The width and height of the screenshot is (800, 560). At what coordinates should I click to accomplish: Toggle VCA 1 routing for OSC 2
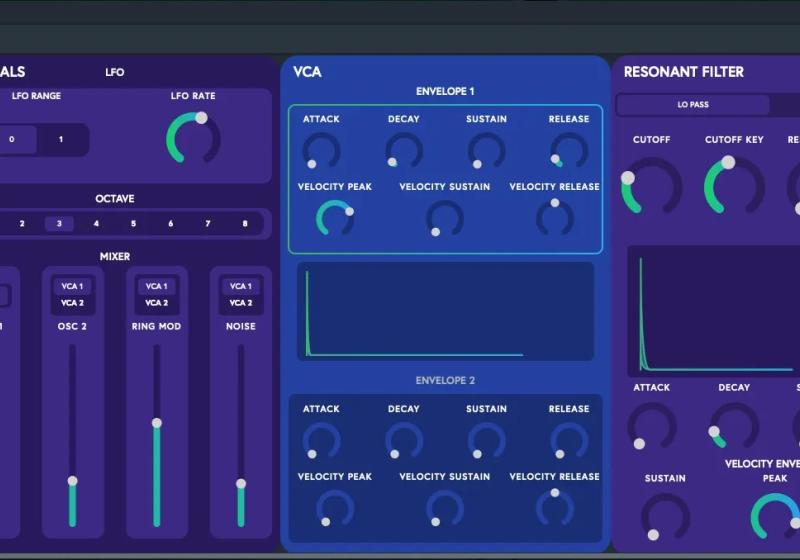[x=72, y=287]
